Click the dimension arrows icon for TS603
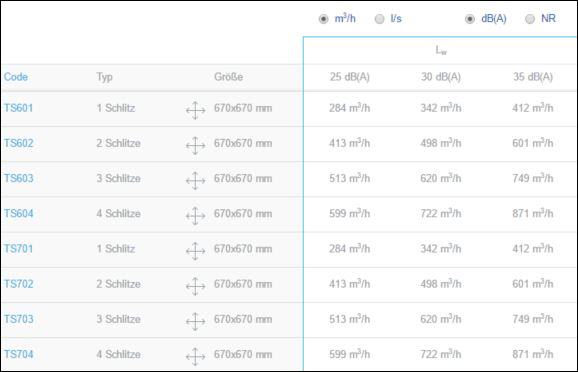Image resolution: width=578 pixels, height=372 pixels. click(x=195, y=181)
